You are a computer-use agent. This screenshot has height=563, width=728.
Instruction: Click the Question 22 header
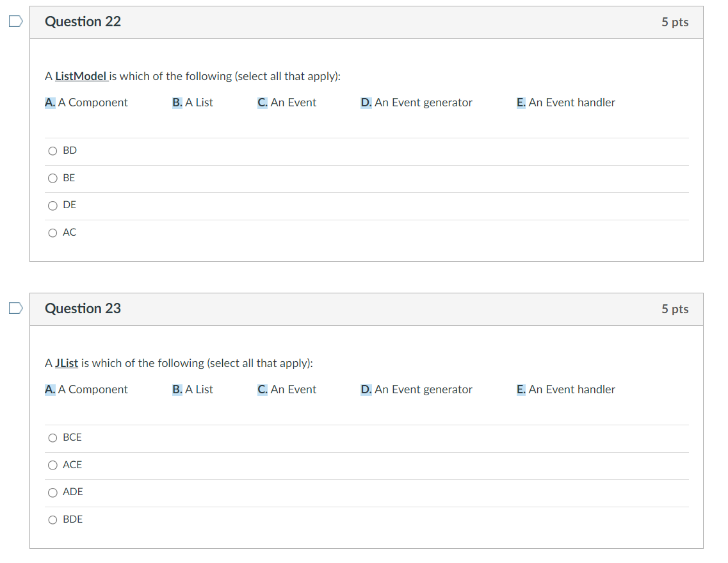coord(83,21)
